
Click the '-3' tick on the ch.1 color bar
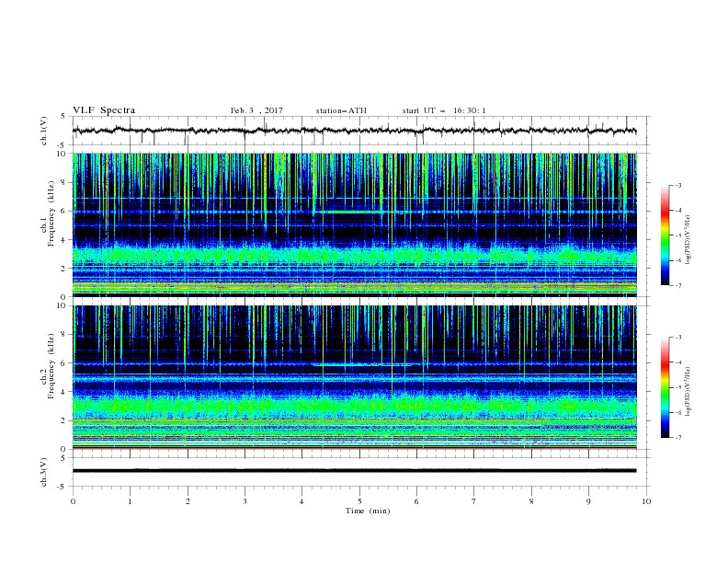pos(677,185)
